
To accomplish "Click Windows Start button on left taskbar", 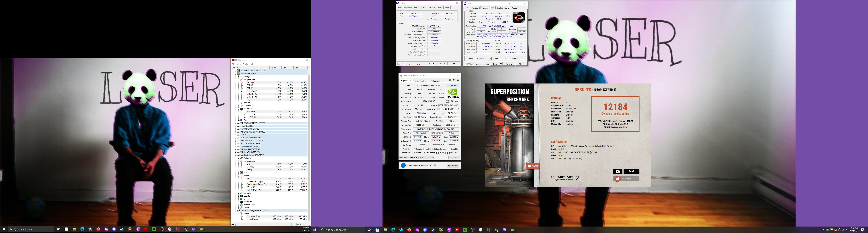I will click(x=4, y=229).
